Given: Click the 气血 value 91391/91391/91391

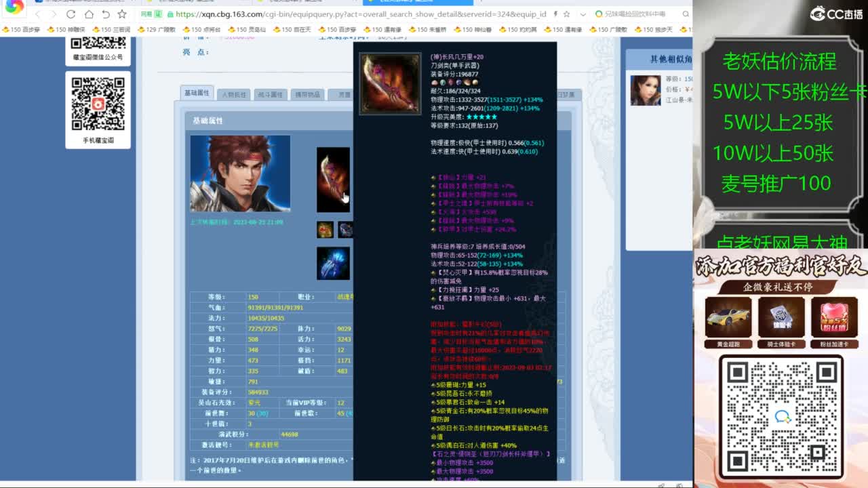Looking at the screenshot, I should [x=275, y=307].
